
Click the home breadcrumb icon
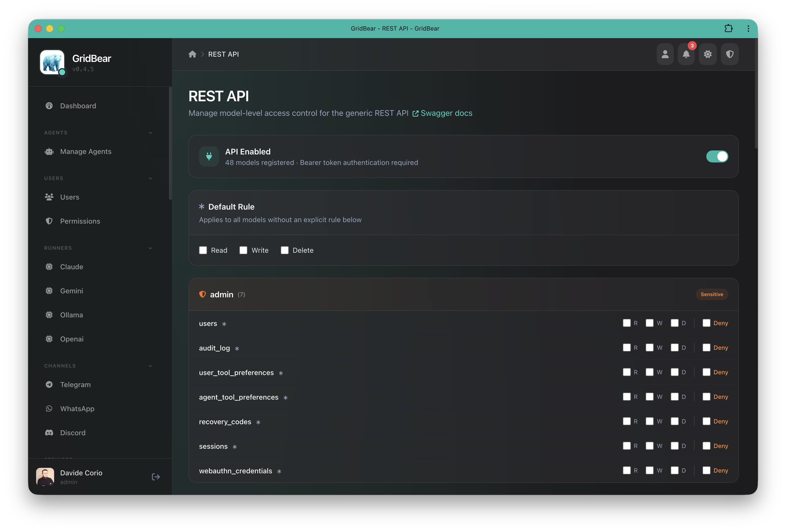(192, 54)
